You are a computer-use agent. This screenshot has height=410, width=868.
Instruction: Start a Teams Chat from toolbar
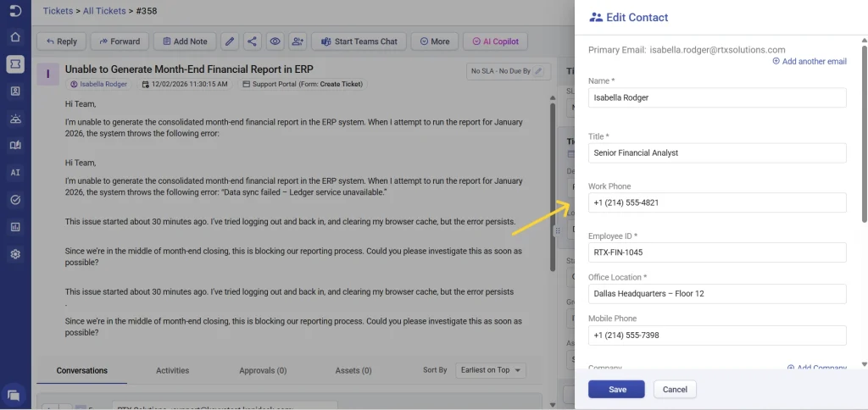359,42
